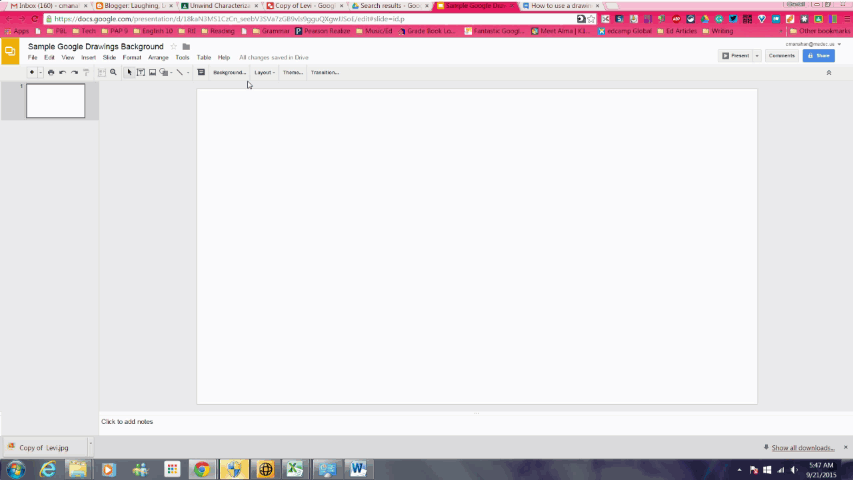Click the Undo arrow icon
Viewport: 853px width, 480px height.
click(x=63, y=72)
